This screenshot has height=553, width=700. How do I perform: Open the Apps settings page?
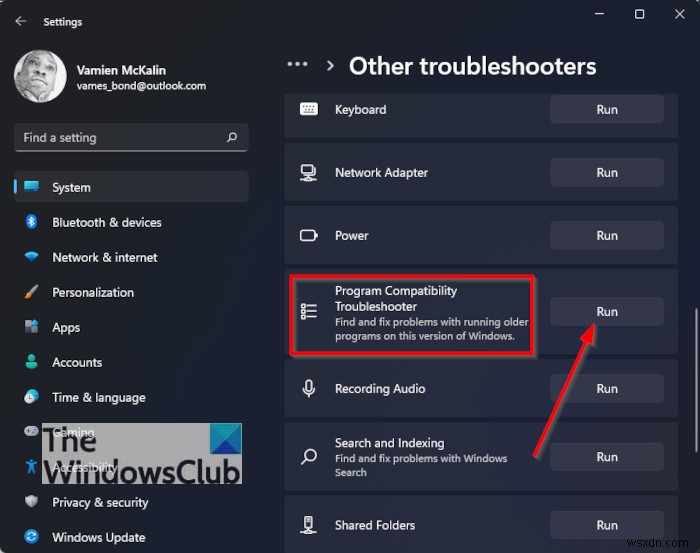[131, 327]
